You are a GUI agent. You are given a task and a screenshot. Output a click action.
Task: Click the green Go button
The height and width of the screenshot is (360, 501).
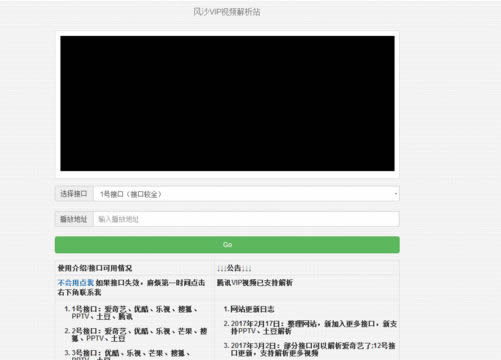pyautogui.click(x=227, y=245)
